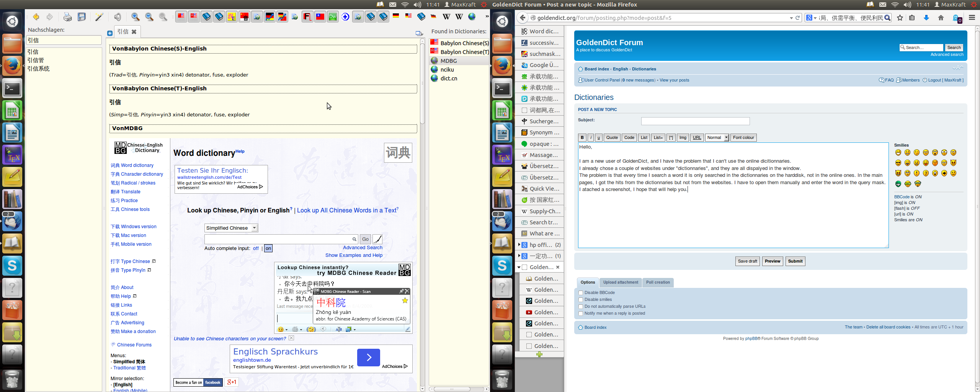Image resolution: width=980 pixels, height=392 pixels.
Task: Go to Firefox home page
Action: coord(941,18)
